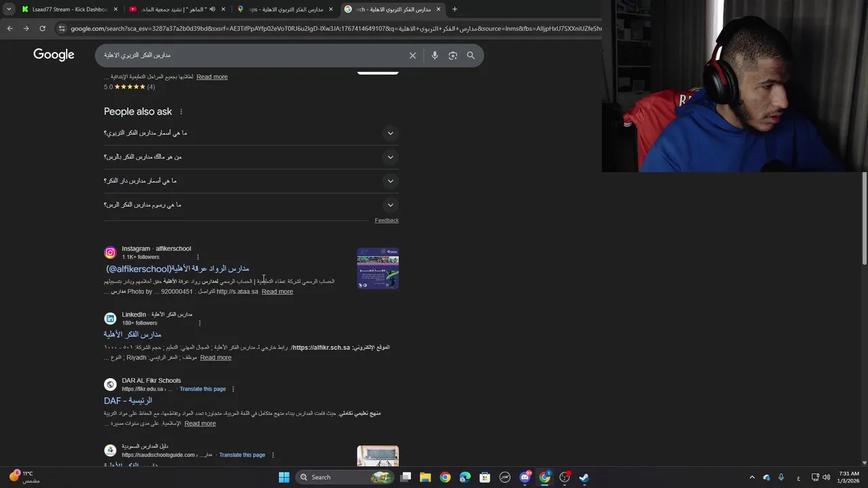Click browser back arrow

pyautogui.click(x=9, y=28)
